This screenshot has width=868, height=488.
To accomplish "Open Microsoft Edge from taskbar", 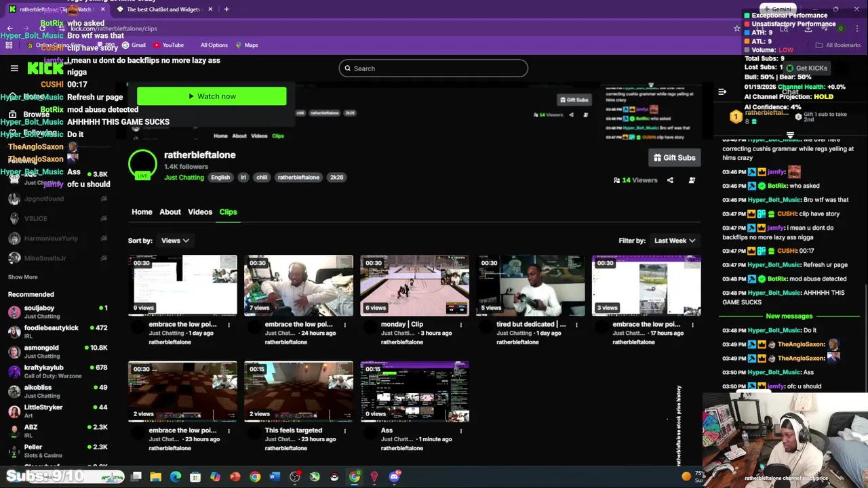I will 176,476.
